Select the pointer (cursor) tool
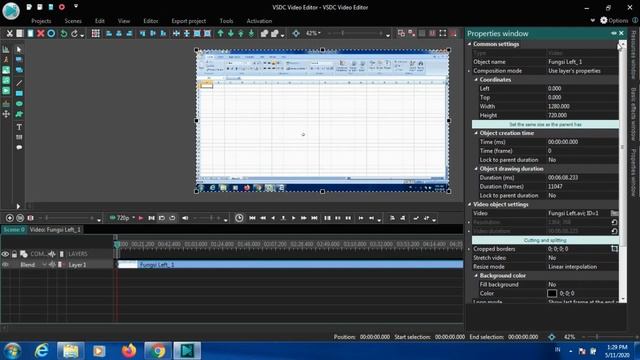 pyautogui.click(x=19, y=49)
